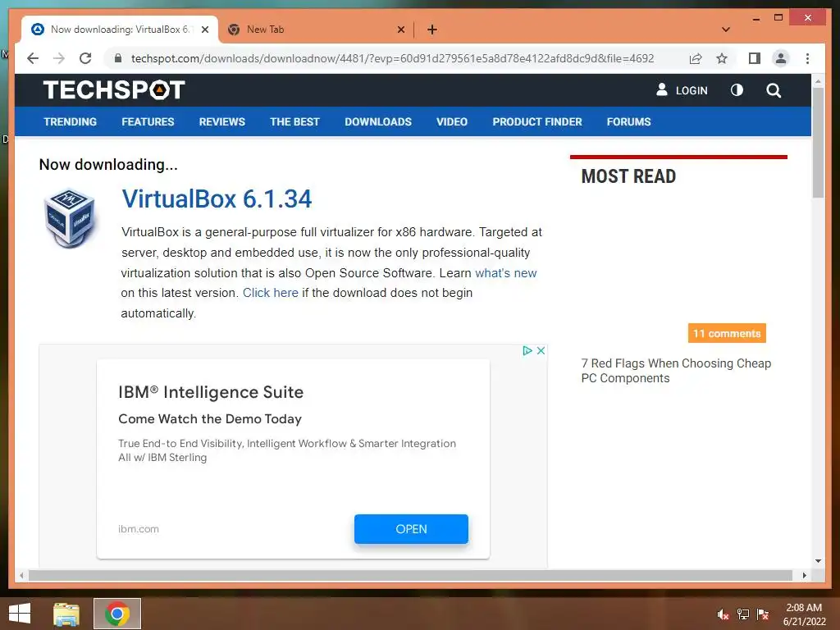The height and width of the screenshot is (630, 840).
Task: Open the Windows Start button
Action: coord(20,614)
